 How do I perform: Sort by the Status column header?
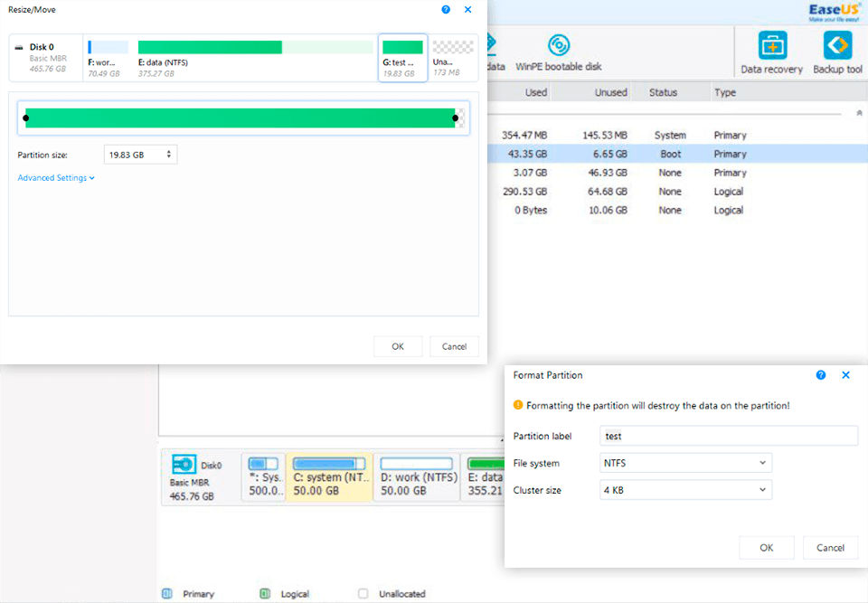tap(663, 92)
